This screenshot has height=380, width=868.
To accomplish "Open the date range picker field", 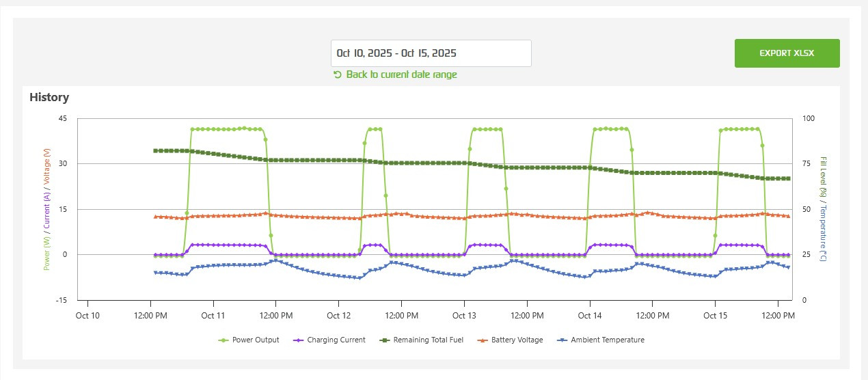I will click(x=431, y=53).
